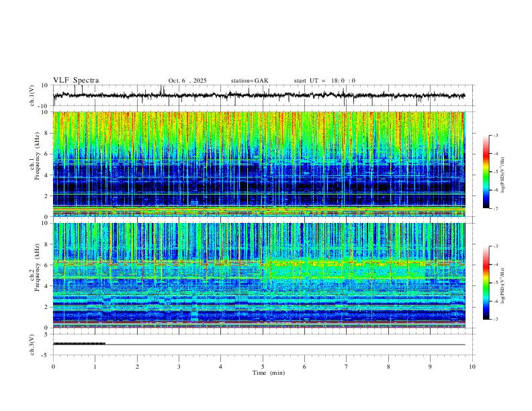
Task: Click the "station=GAK" label
Action: [249, 81]
